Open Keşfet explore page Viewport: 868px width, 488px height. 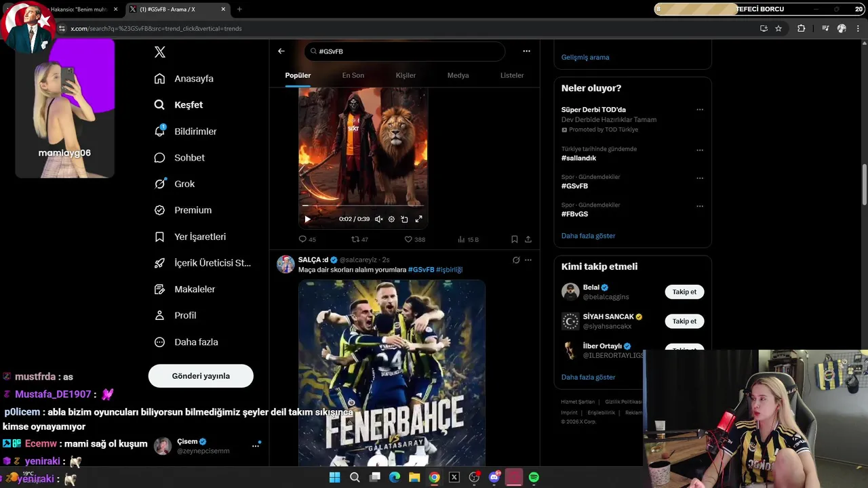178,105
